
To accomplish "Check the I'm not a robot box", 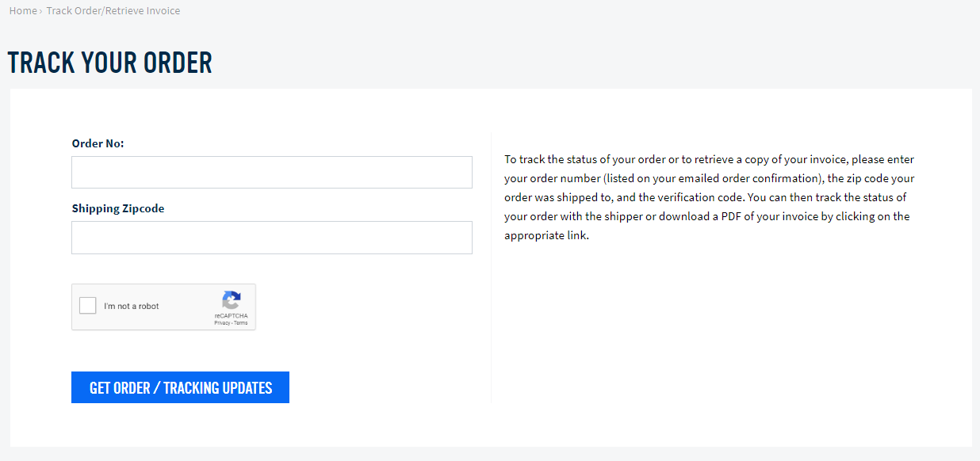I will pos(88,306).
